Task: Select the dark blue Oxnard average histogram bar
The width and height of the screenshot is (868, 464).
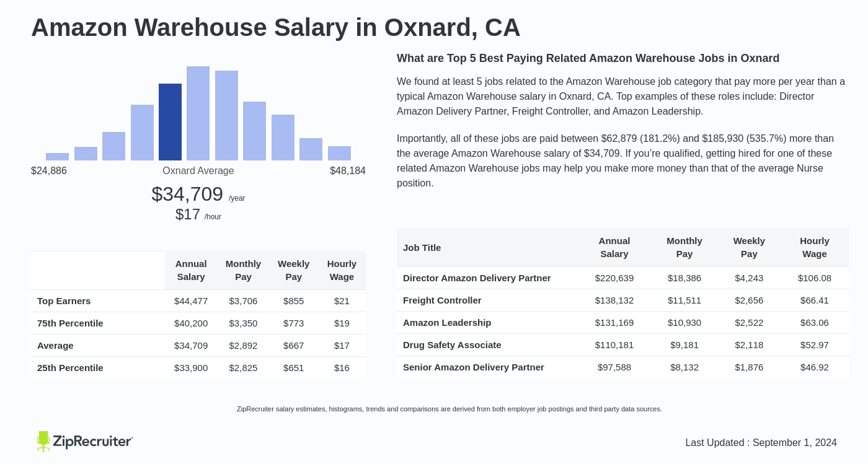Action: pos(170,122)
